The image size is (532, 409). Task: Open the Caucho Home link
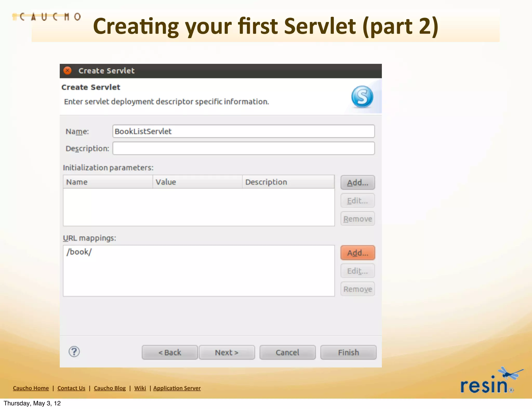tap(31, 388)
